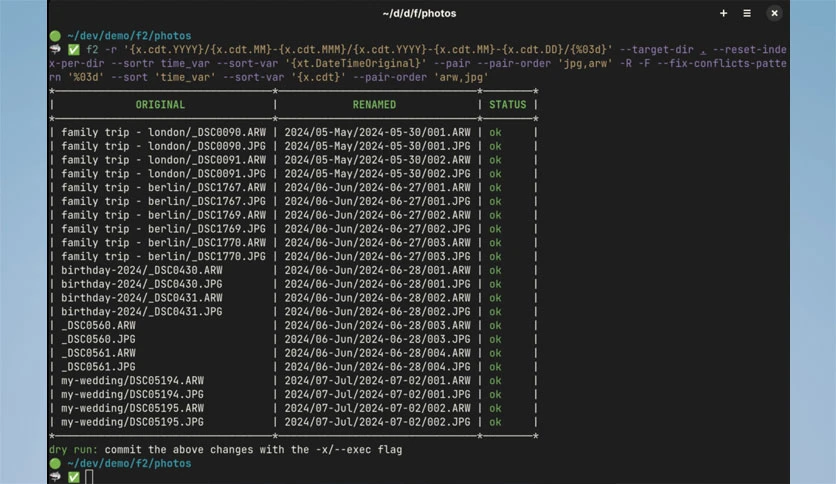The height and width of the screenshot is (484, 836).
Task: Select 'family trip - london/_DSC0090.JPG' entry
Action: click(163, 146)
